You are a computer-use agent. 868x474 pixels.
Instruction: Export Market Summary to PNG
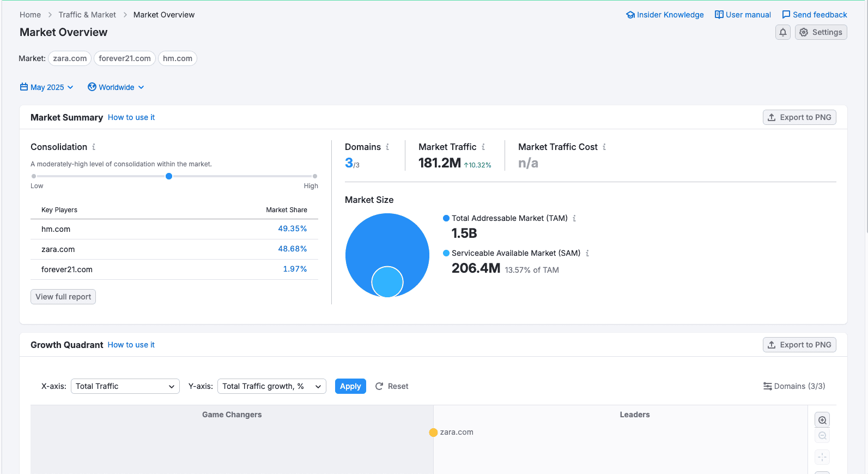[799, 117]
